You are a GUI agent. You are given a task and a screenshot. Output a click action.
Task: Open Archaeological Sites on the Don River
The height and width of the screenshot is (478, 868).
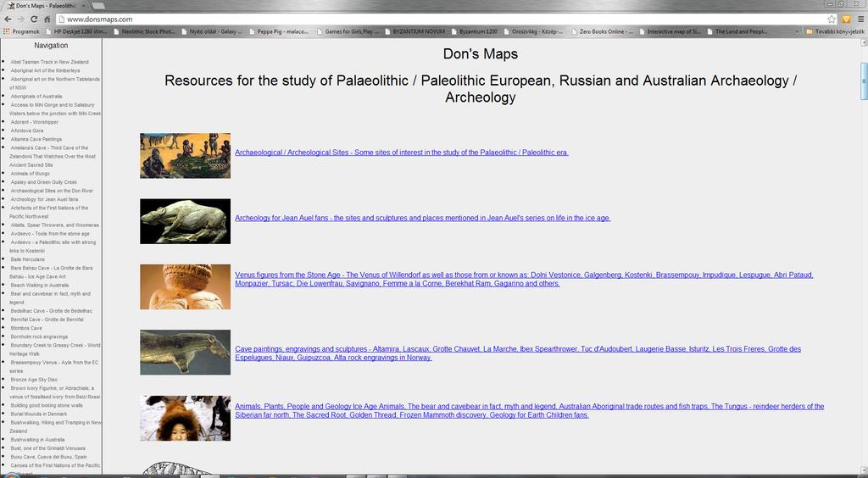click(52, 191)
